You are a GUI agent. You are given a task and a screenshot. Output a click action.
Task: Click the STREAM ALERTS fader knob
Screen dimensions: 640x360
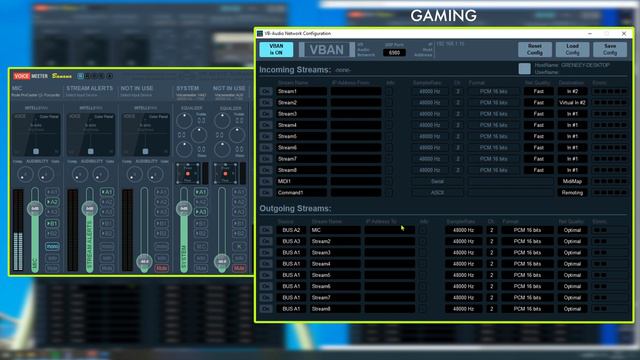(x=89, y=209)
